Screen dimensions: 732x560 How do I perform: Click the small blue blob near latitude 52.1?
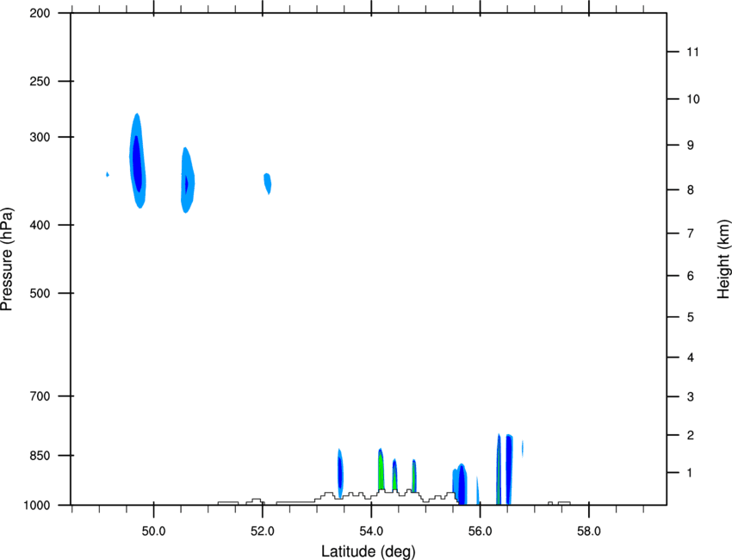tap(268, 184)
